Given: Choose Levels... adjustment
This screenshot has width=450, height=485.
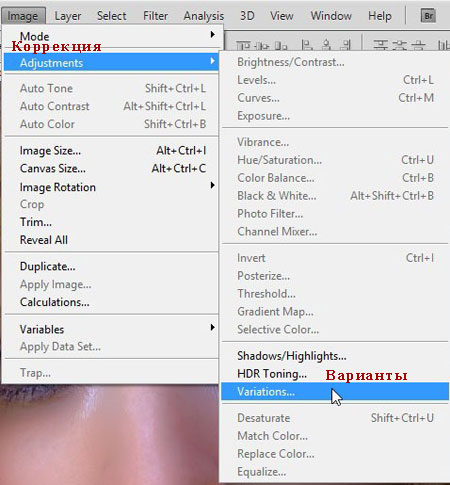Looking at the screenshot, I should (x=335, y=80).
